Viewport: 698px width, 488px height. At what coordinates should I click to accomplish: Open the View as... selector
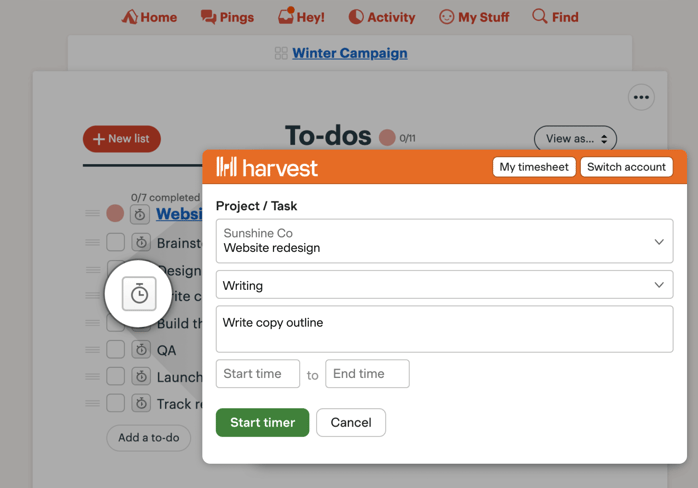[x=575, y=138]
